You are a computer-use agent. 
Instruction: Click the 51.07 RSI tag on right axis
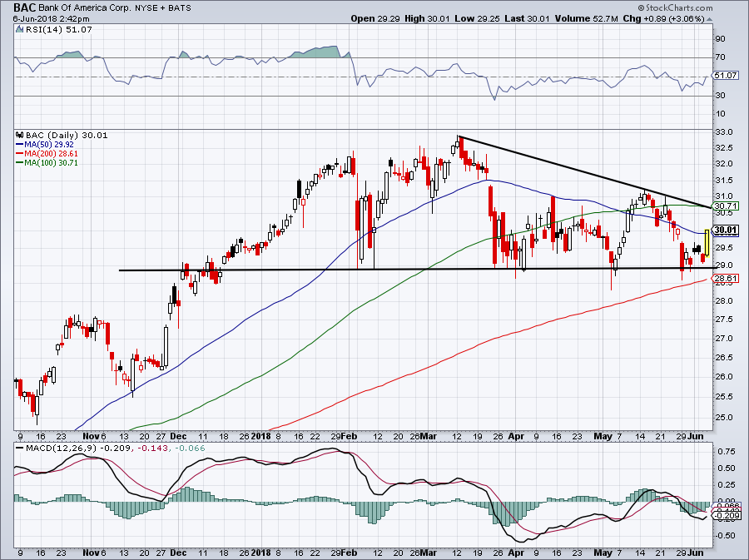(725, 76)
